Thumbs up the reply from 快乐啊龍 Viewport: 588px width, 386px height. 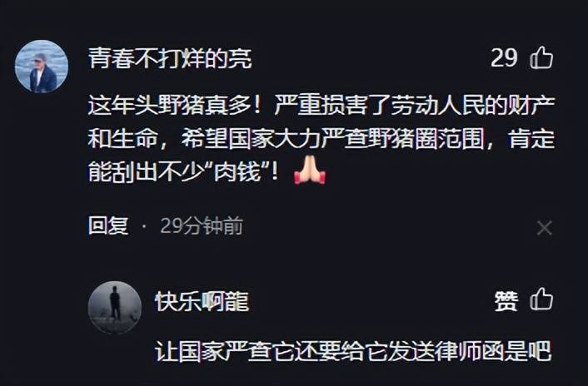click(x=541, y=299)
